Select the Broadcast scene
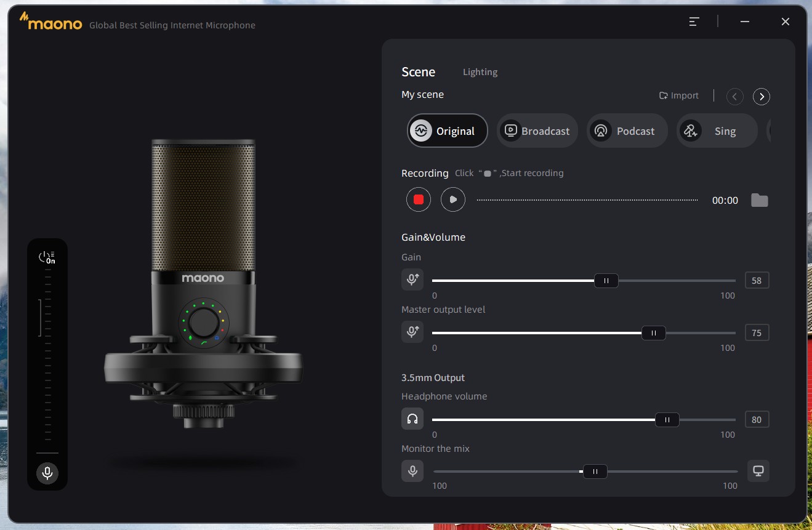812x530 pixels. (537, 130)
